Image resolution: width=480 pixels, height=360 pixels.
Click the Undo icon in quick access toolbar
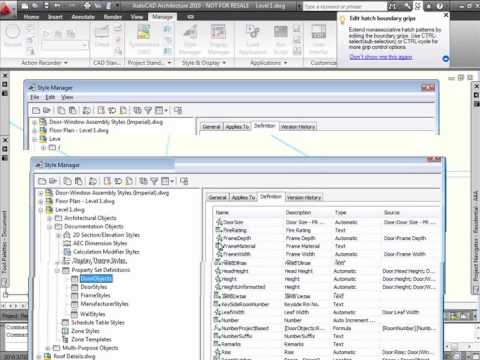[57, 6]
